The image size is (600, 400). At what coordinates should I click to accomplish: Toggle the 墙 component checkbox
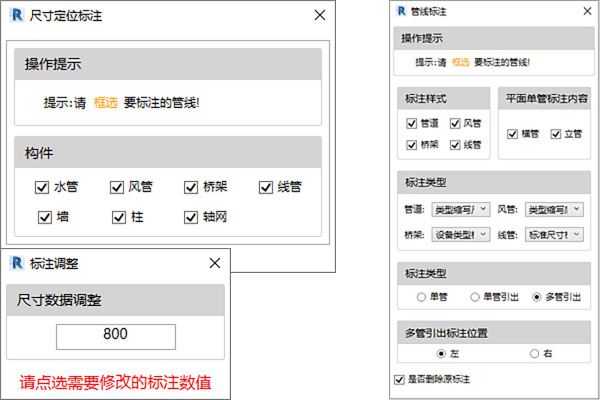coord(45,216)
